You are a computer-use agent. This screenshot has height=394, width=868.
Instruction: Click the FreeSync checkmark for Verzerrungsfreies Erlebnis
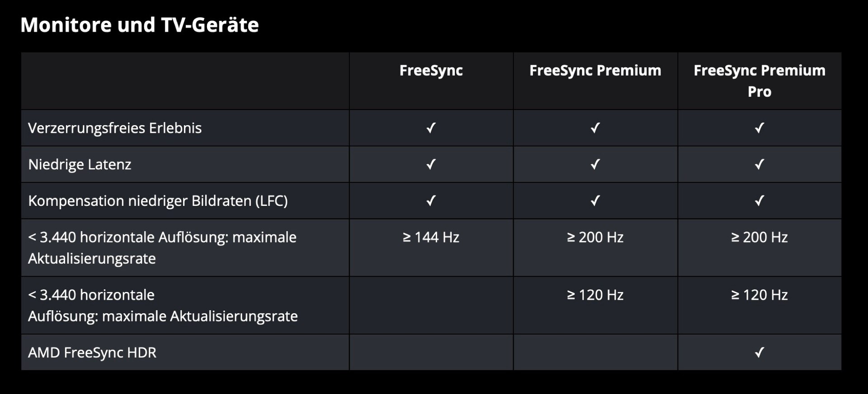click(431, 128)
